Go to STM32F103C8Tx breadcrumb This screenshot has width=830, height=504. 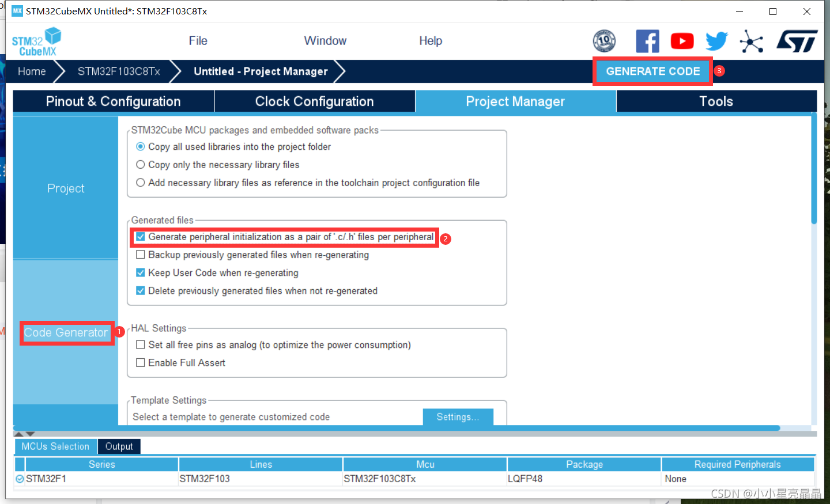click(x=119, y=71)
